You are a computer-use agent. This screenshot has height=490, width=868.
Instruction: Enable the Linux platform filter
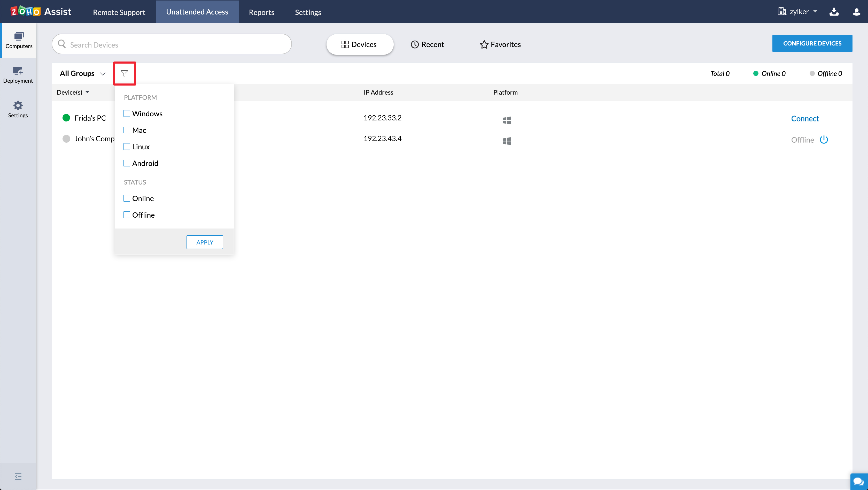pos(127,147)
